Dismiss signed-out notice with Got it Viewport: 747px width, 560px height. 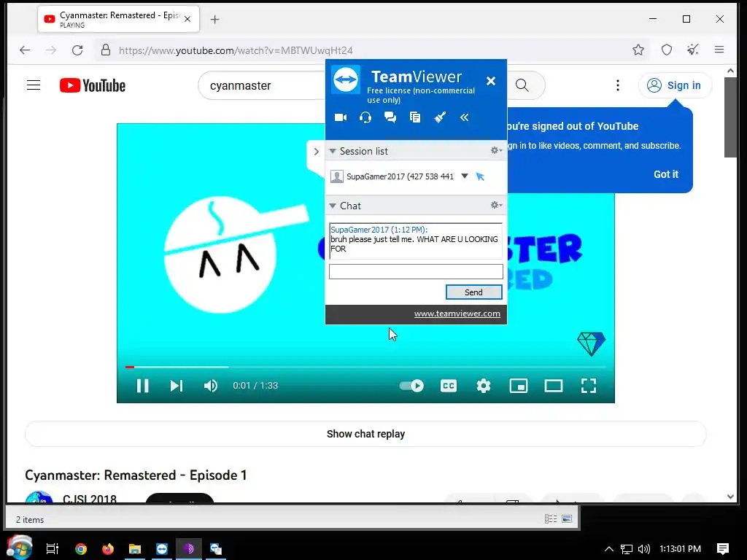pyautogui.click(x=665, y=174)
